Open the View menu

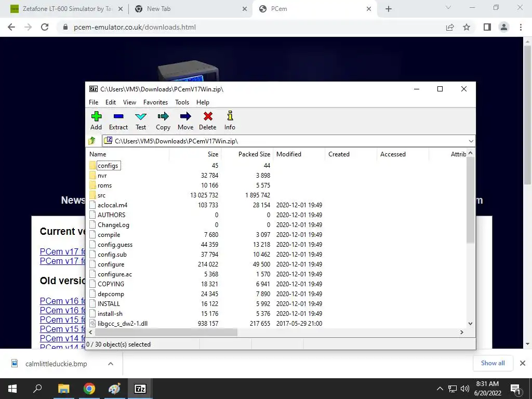coord(129,102)
